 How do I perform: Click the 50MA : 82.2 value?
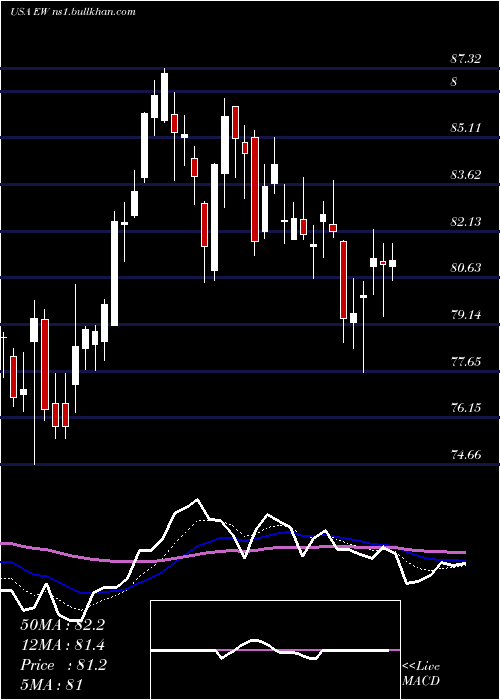(x=62, y=625)
